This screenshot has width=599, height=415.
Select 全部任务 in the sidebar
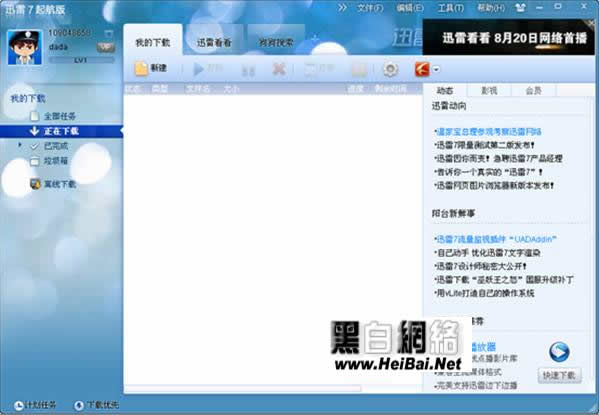60,116
